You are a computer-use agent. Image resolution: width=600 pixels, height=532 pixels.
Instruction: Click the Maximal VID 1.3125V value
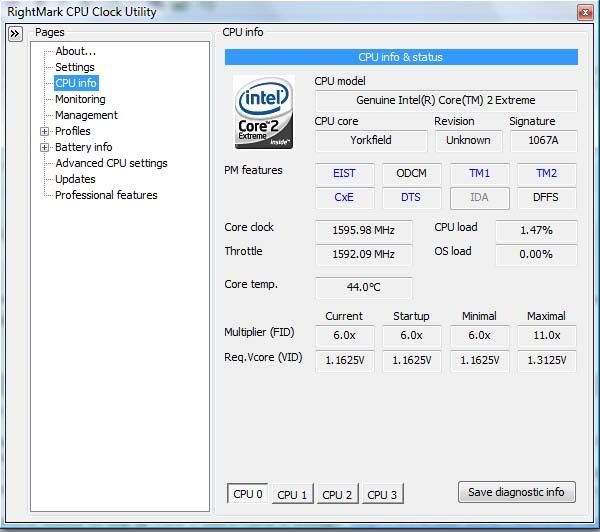[546, 361]
